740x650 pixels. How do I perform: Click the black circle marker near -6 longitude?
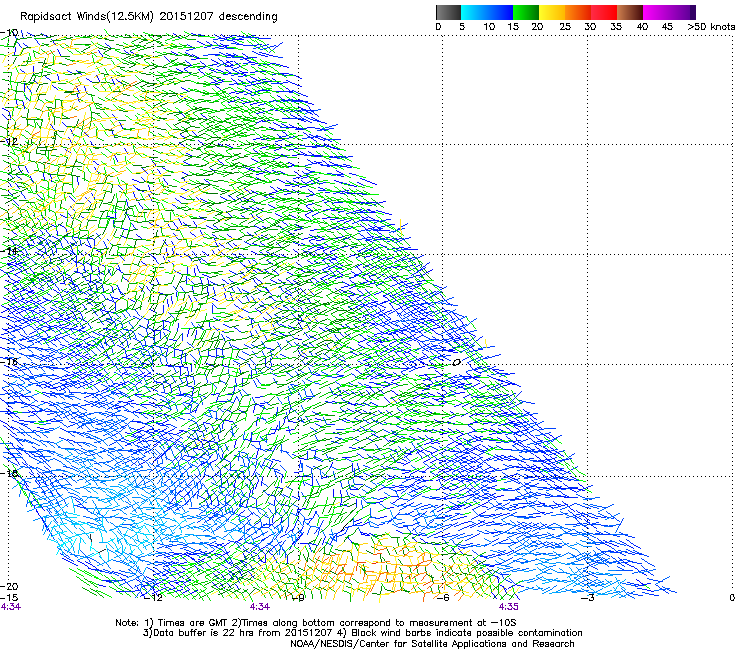pyautogui.click(x=456, y=362)
